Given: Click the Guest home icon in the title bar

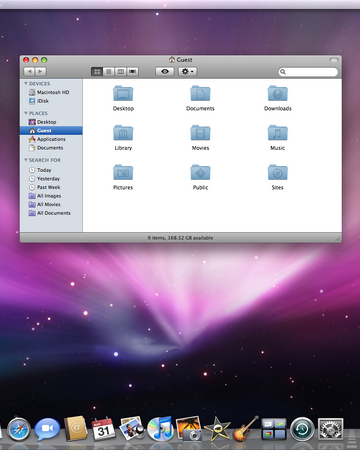Looking at the screenshot, I should (x=172, y=60).
